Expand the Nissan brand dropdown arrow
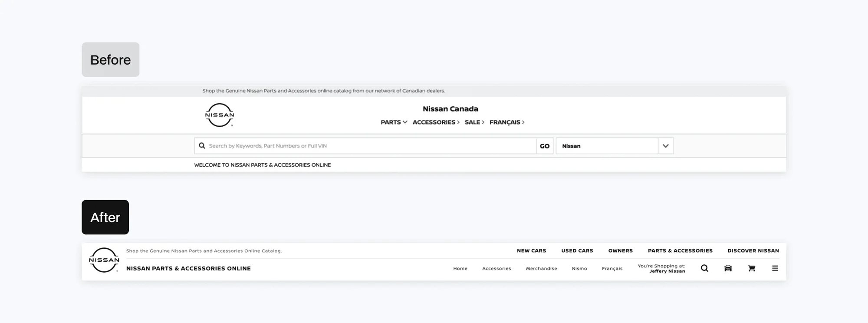The height and width of the screenshot is (323, 868). 666,146
